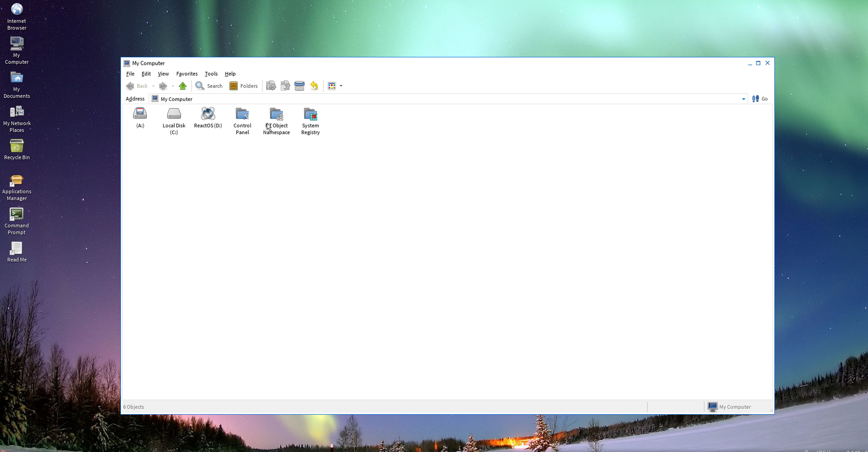Close the My Computer window

768,63
